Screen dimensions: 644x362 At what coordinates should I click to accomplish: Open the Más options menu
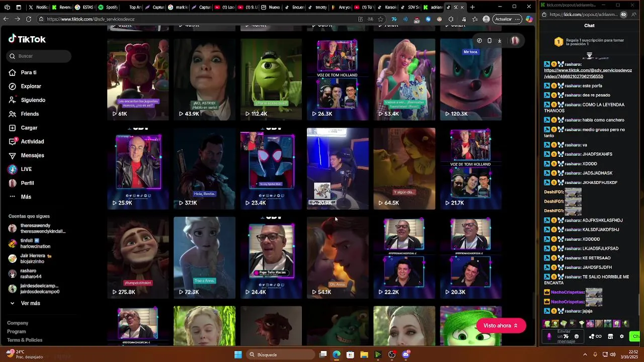tap(26, 197)
